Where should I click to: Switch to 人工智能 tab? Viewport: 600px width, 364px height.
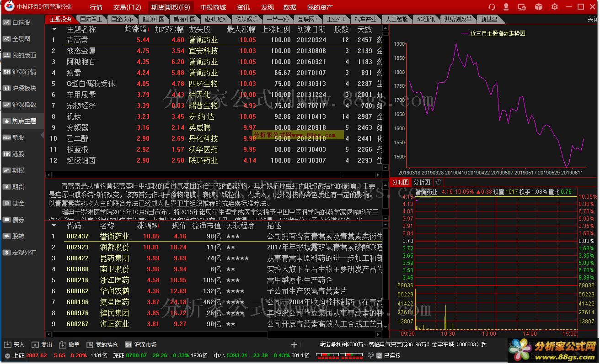[x=396, y=19]
